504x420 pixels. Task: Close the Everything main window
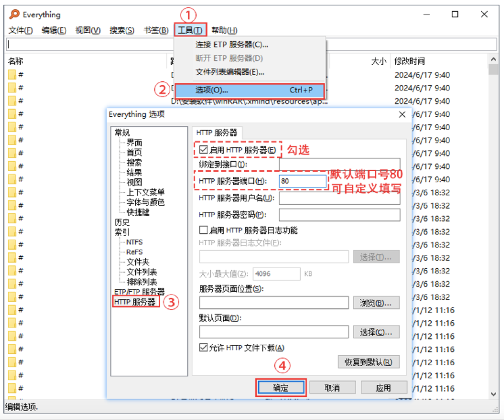point(484,15)
